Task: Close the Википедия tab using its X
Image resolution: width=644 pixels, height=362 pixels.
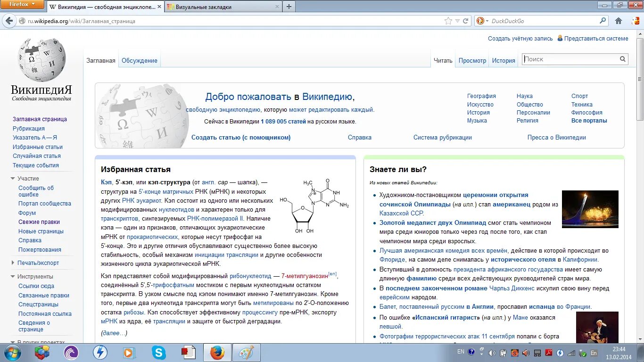Action: [x=159, y=7]
